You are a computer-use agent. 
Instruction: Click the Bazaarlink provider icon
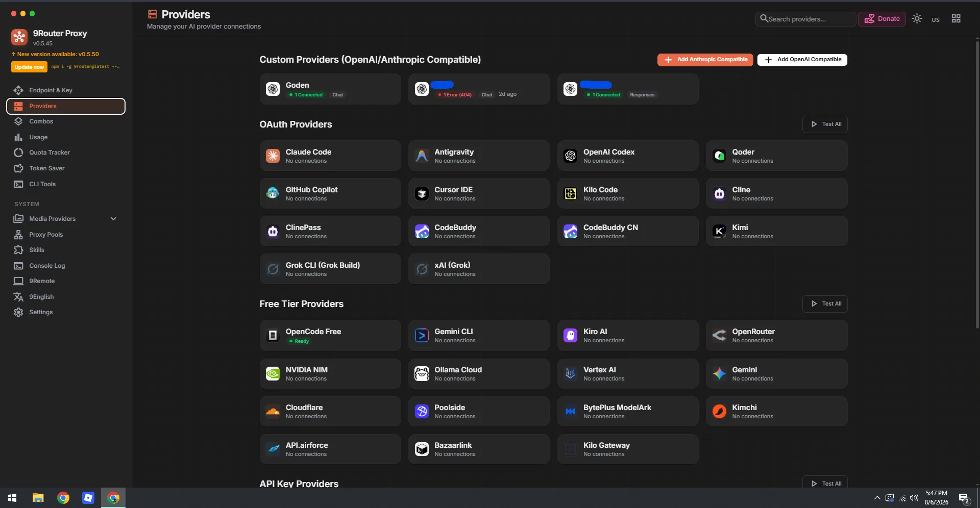422,449
